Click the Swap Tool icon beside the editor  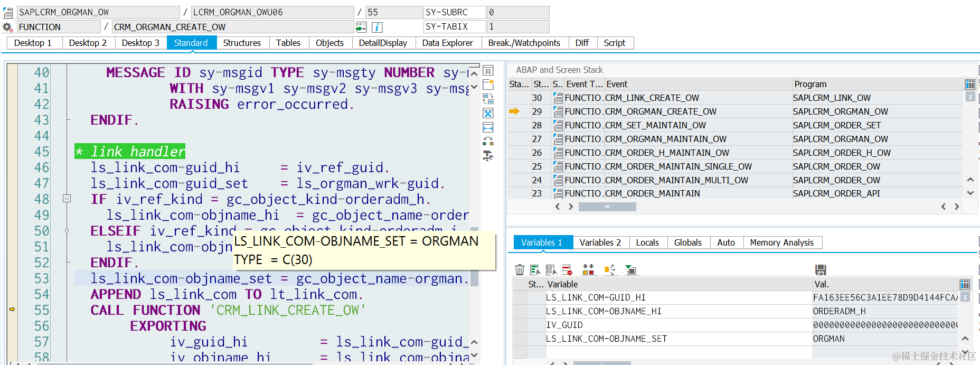pyautogui.click(x=488, y=142)
